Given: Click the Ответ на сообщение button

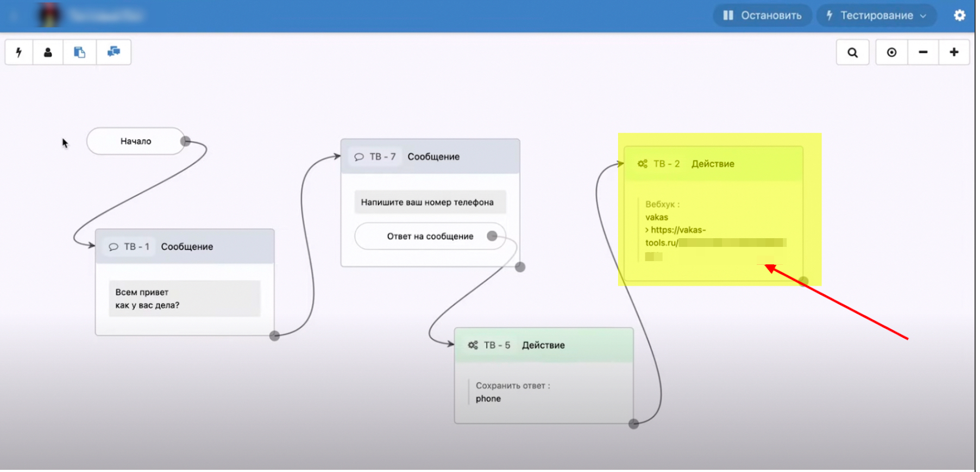Looking at the screenshot, I should click(x=430, y=237).
